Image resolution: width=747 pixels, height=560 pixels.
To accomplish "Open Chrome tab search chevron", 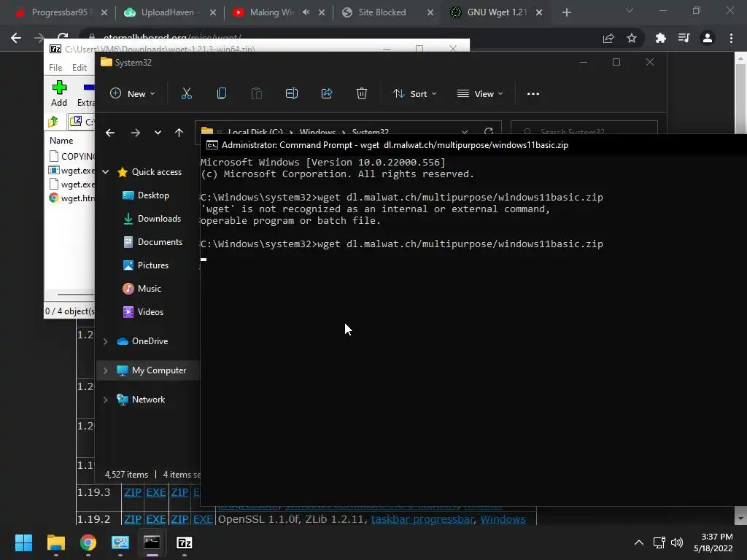I will (x=630, y=10).
